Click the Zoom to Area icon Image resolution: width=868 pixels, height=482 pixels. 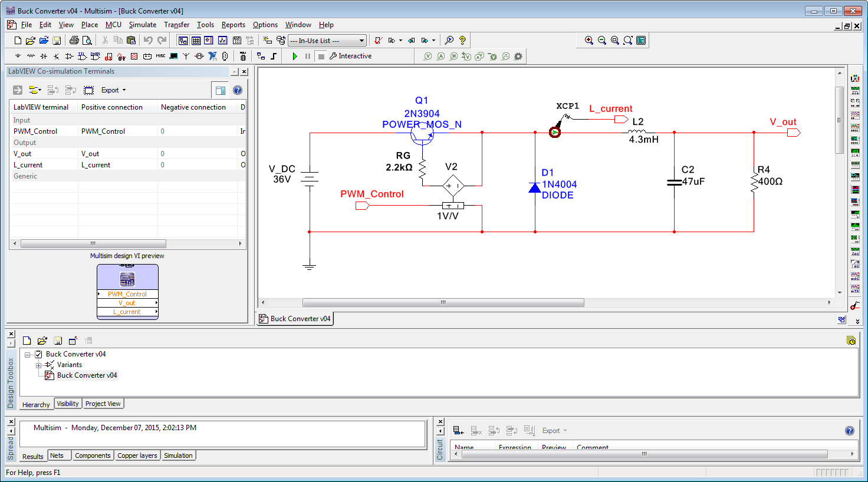[x=615, y=41]
